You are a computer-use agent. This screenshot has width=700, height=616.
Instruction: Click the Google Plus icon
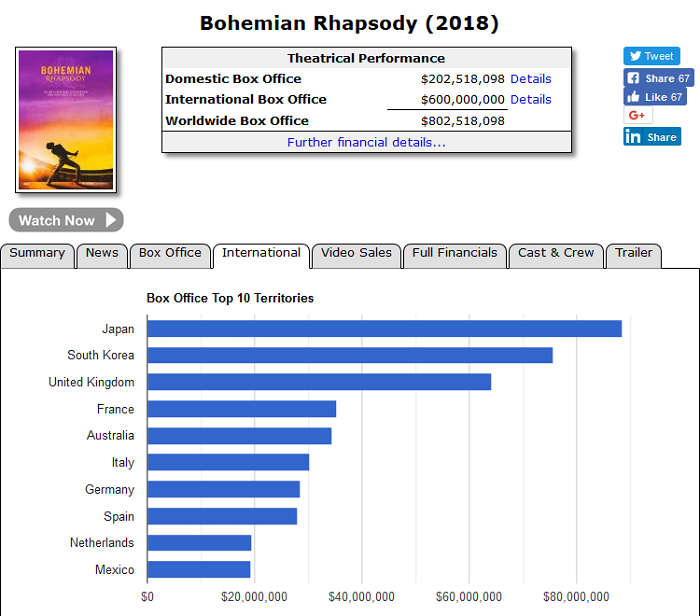[638, 115]
